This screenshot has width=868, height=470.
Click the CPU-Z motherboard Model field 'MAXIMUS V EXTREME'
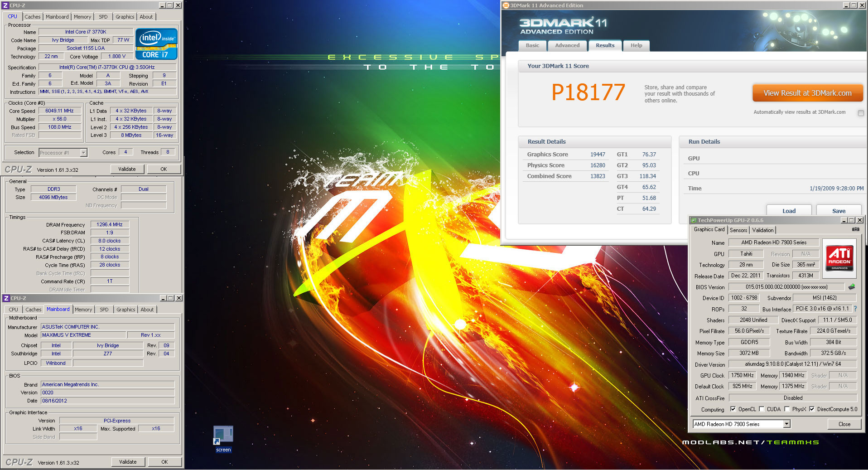pos(83,335)
